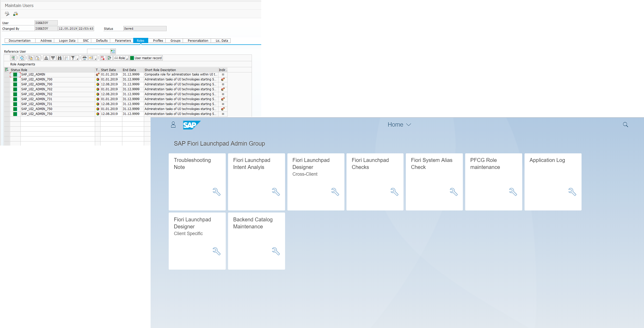Click the Find binoculars icon
The width and height of the screenshot is (644, 328).
[x=60, y=58]
